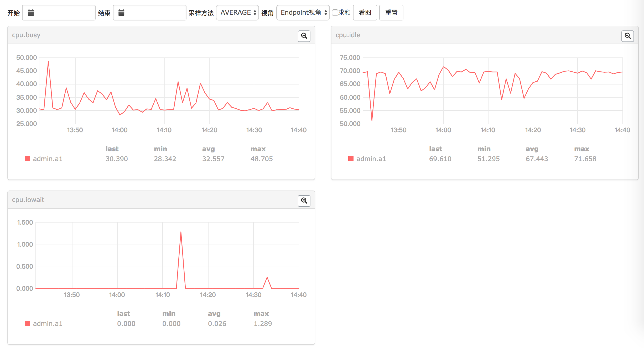The height and width of the screenshot is (349, 644).
Task: Click the cpu.busy panel title
Action: 26,35
